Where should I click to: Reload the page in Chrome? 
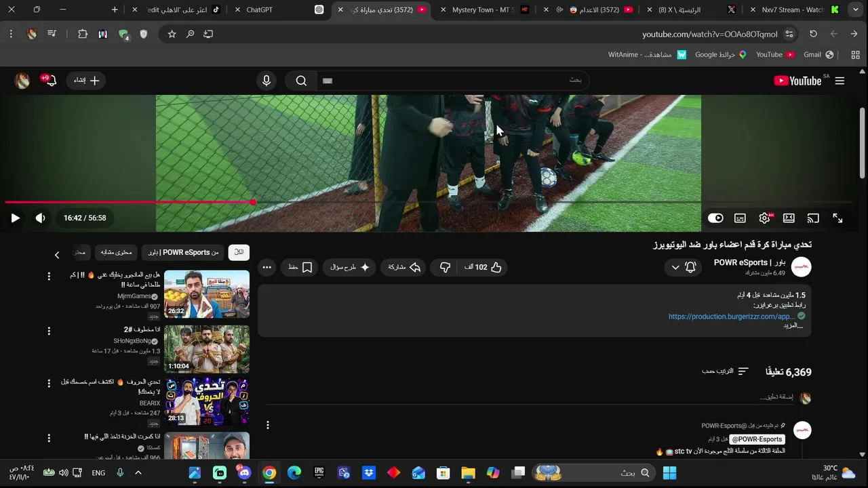813,34
